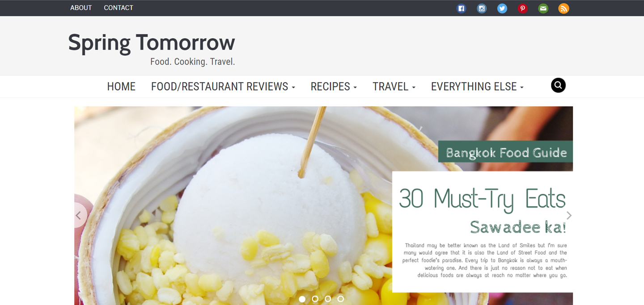Expand the Travel dropdown menu
This screenshot has height=305, width=644.
click(x=394, y=87)
